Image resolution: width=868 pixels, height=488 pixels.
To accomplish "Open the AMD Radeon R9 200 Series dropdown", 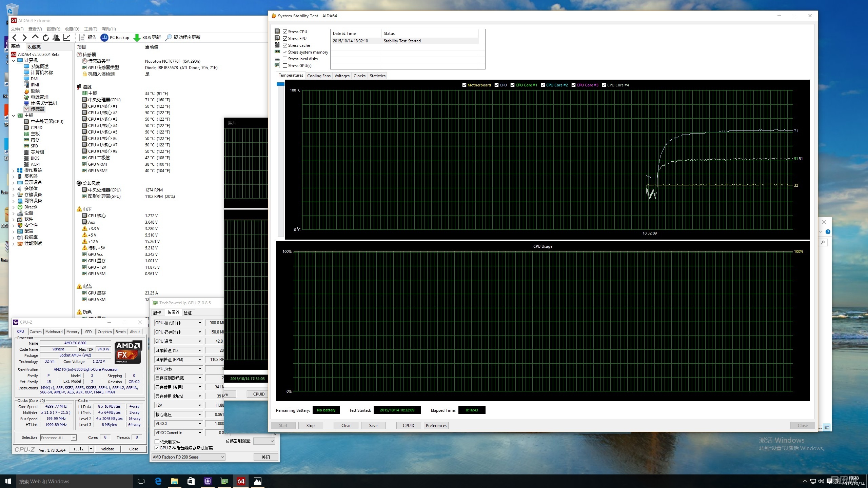I will click(x=188, y=457).
